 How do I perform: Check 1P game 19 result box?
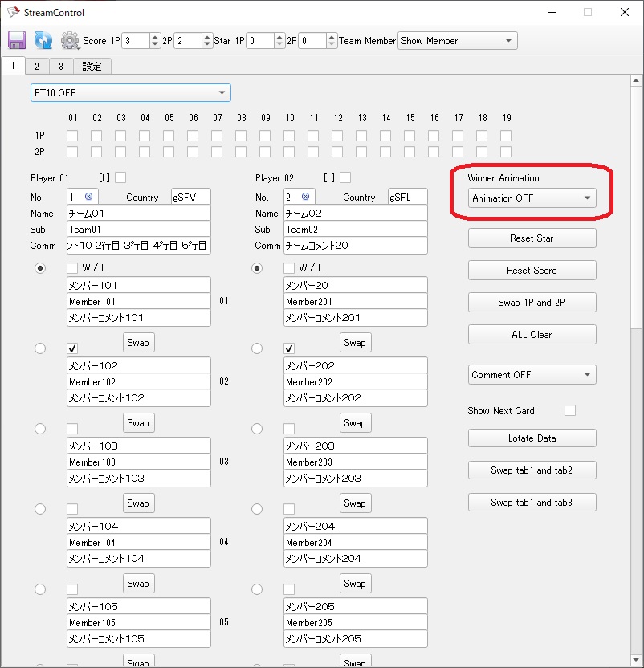click(506, 136)
